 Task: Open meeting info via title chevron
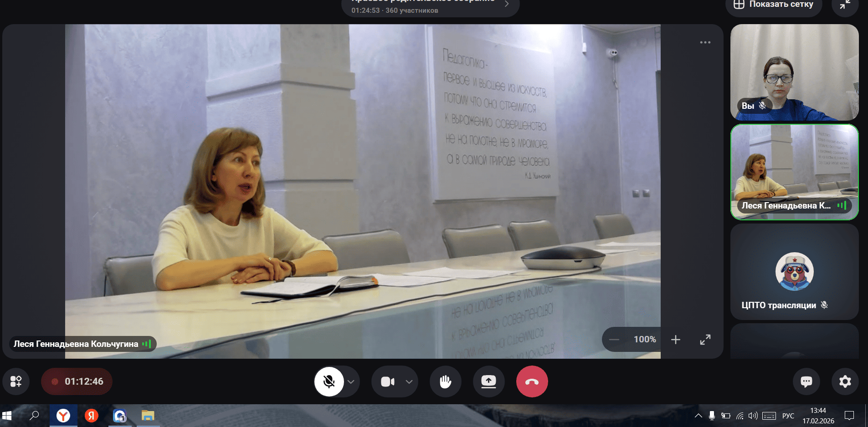(507, 4)
